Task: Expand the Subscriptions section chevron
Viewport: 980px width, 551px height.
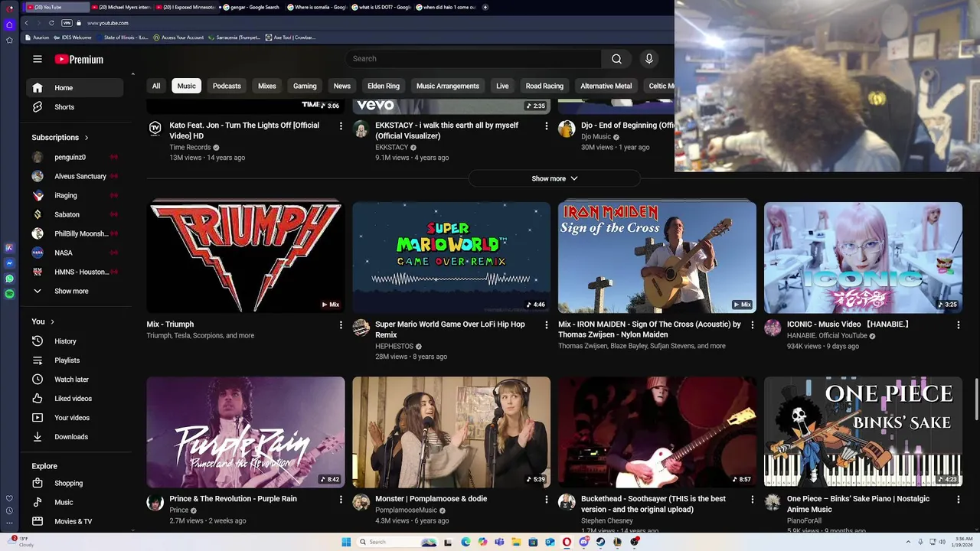Action: click(87, 138)
